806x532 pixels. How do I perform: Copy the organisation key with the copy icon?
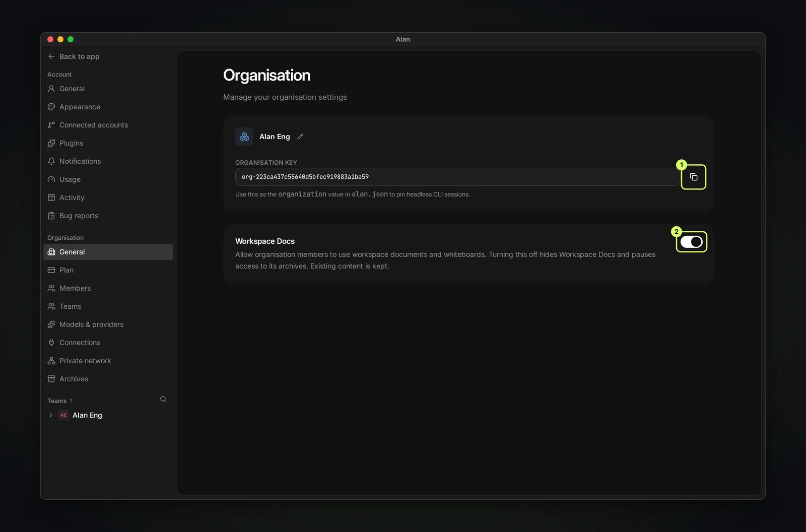point(694,177)
